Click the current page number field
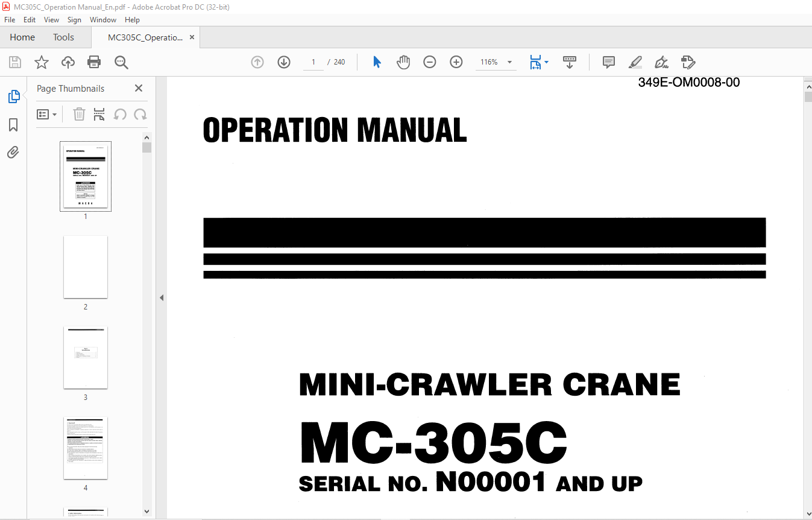The height and width of the screenshot is (520, 812). tap(313, 62)
